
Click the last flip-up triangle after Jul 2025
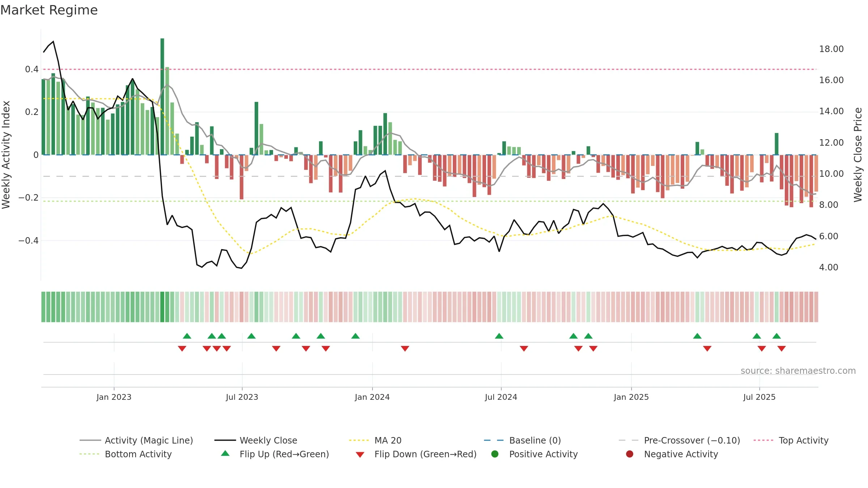[776, 336]
